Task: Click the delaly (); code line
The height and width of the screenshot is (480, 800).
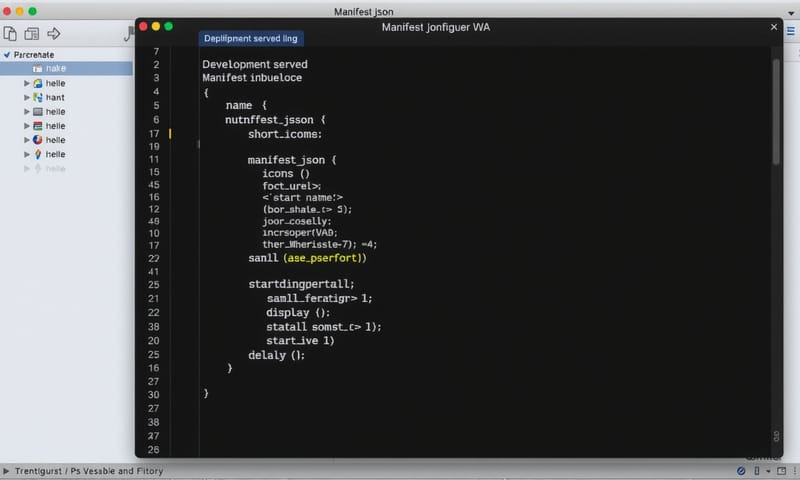Action: [x=277, y=355]
